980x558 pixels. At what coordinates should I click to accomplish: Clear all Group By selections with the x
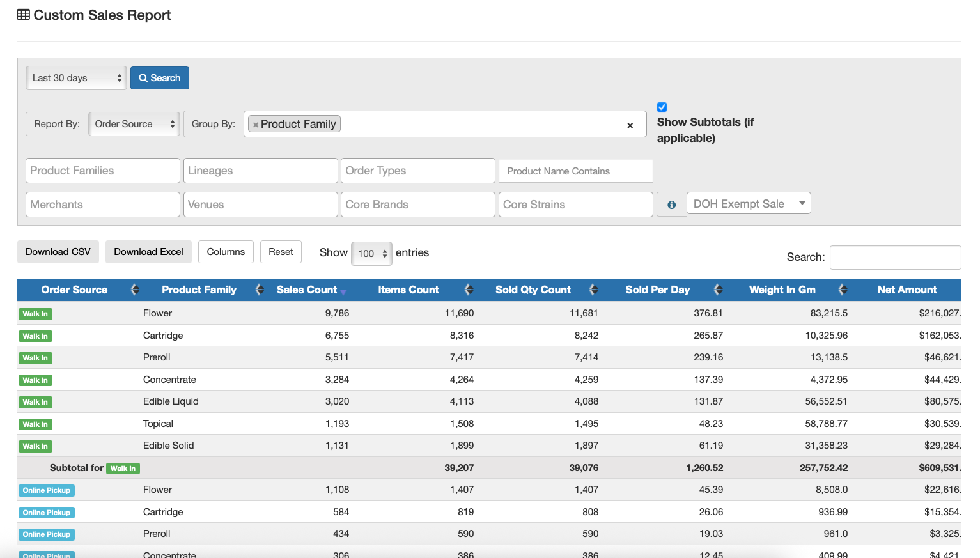click(630, 125)
